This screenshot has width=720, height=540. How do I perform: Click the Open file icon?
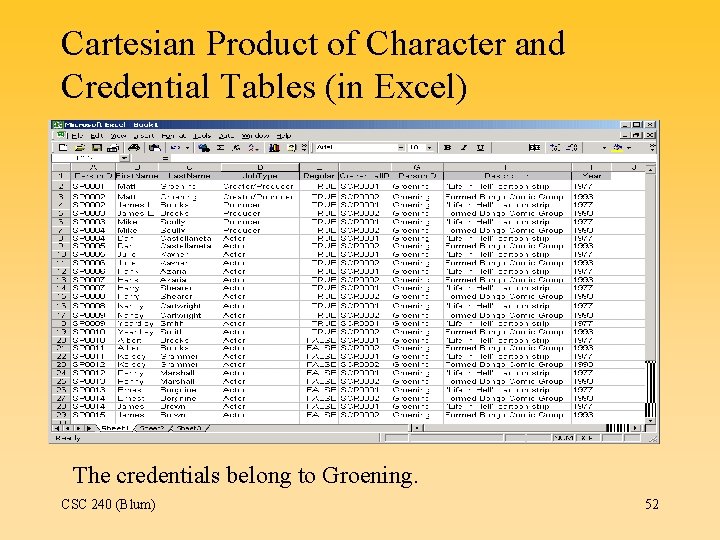(x=80, y=148)
